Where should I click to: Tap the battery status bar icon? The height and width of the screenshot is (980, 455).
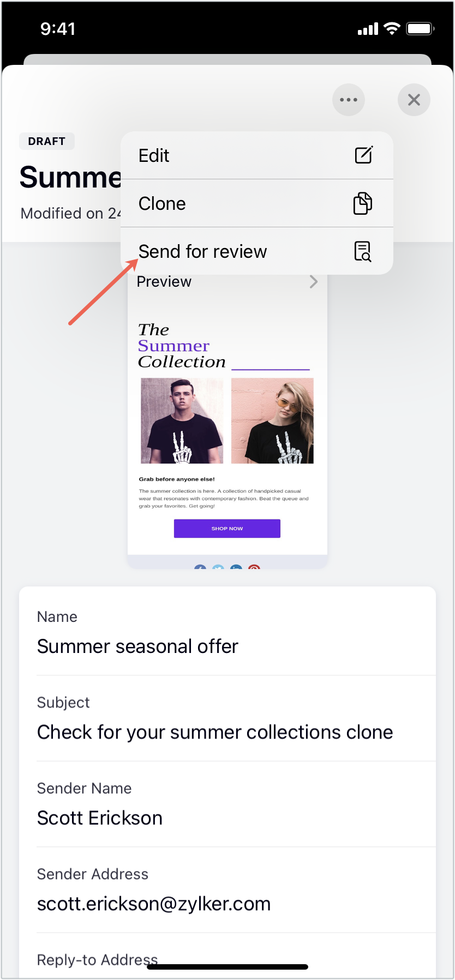[x=420, y=29]
